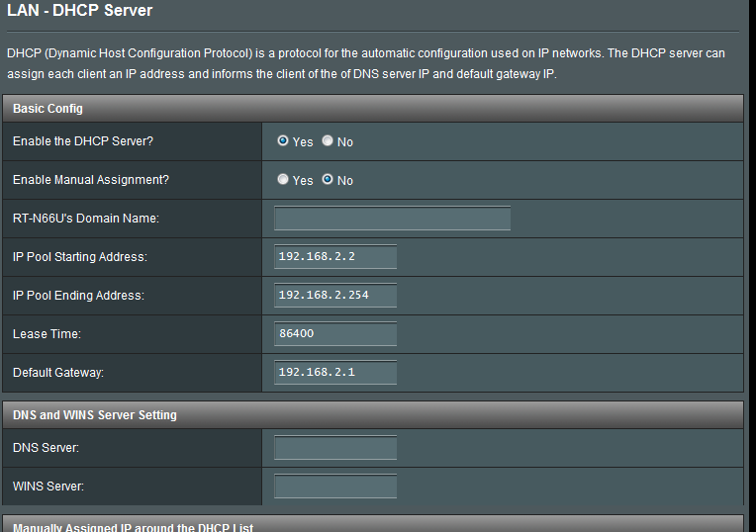
Task: Choose Yes for Enable Manual Assignment
Action: click(283, 180)
